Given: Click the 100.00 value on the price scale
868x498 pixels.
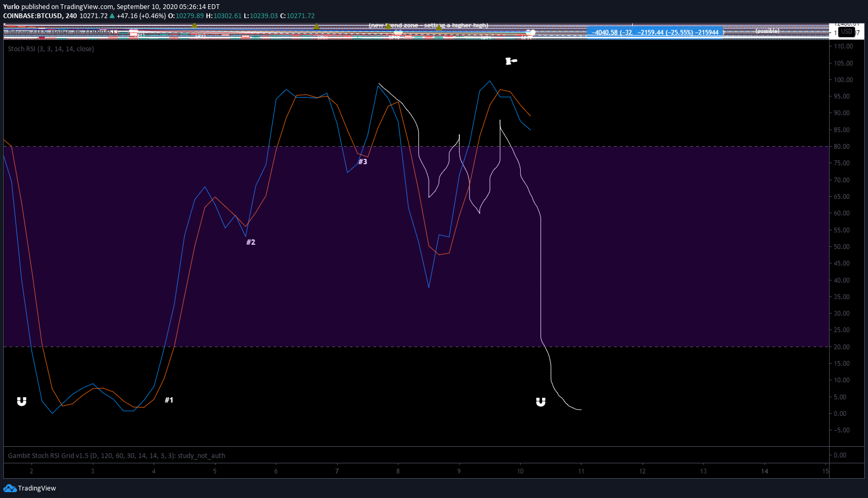Looking at the screenshot, I should (x=843, y=80).
